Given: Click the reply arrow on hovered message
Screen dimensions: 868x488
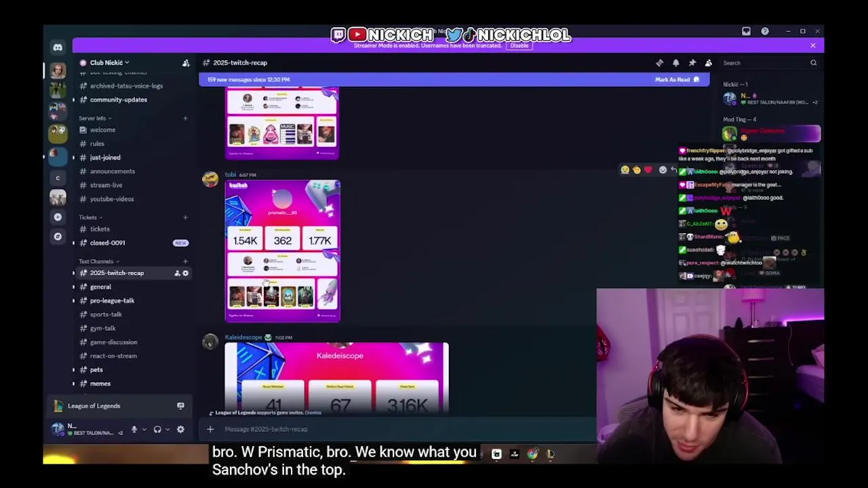Looking at the screenshot, I should tap(673, 170).
